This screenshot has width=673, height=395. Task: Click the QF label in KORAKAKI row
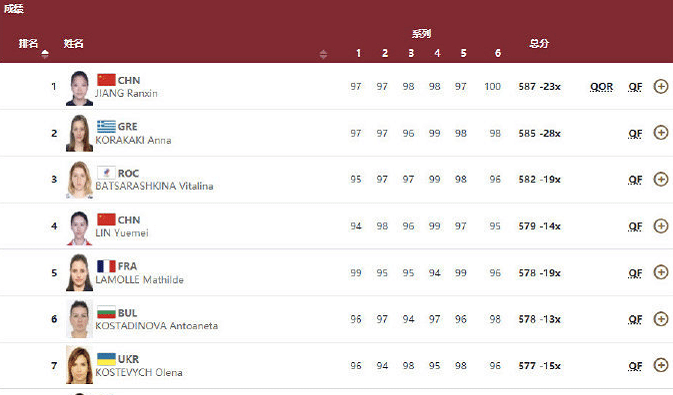coord(635,134)
